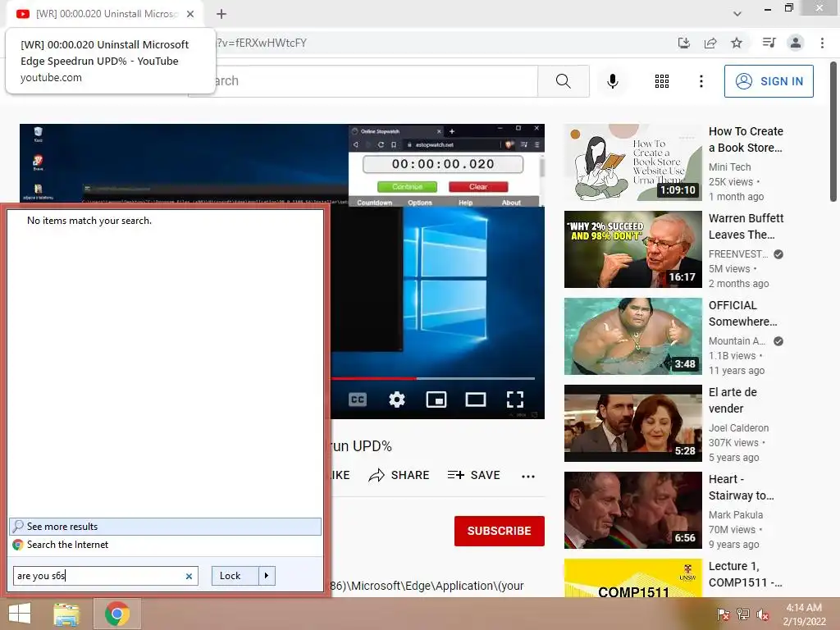
Task: Open YouTube settings three-dot menu
Action: [x=701, y=81]
